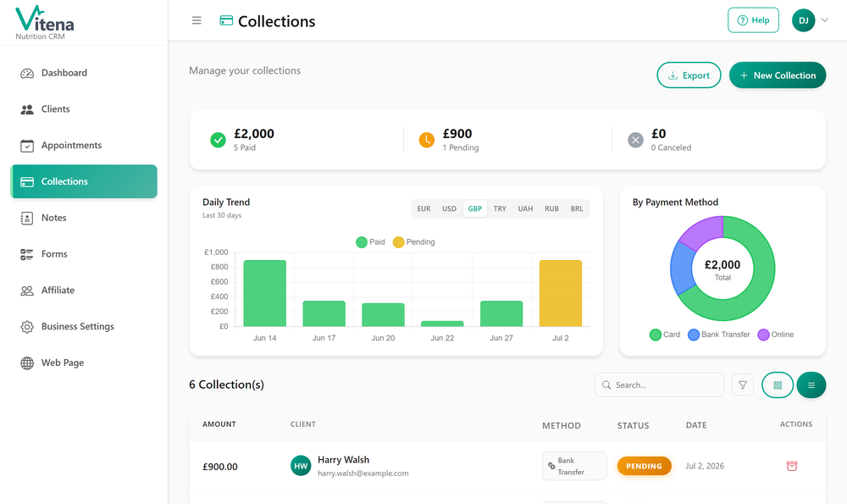
Task: Export the collections list
Action: [689, 75]
